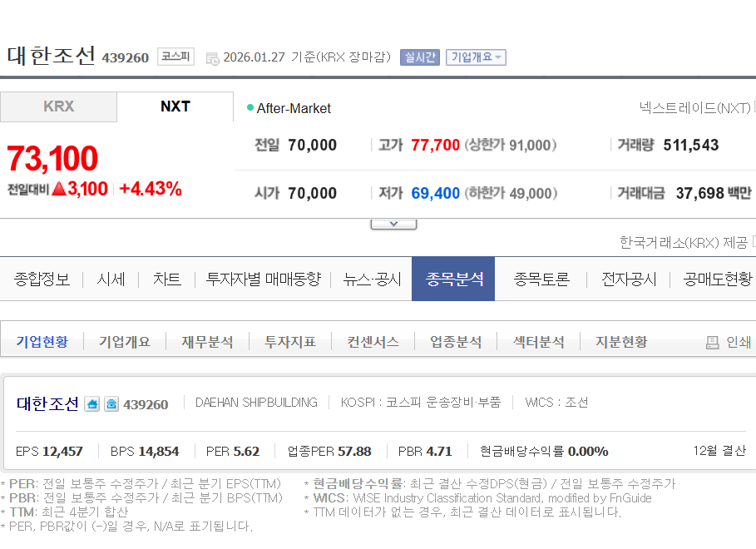Click the green After-Market status dot
Screen dimensions: 756x549
click(250, 107)
